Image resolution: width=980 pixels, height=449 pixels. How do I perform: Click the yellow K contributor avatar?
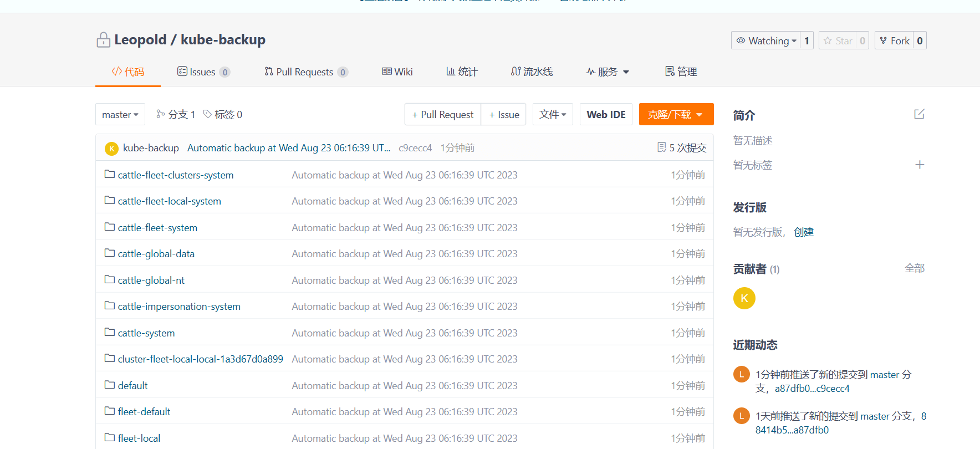(x=744, y=298)
